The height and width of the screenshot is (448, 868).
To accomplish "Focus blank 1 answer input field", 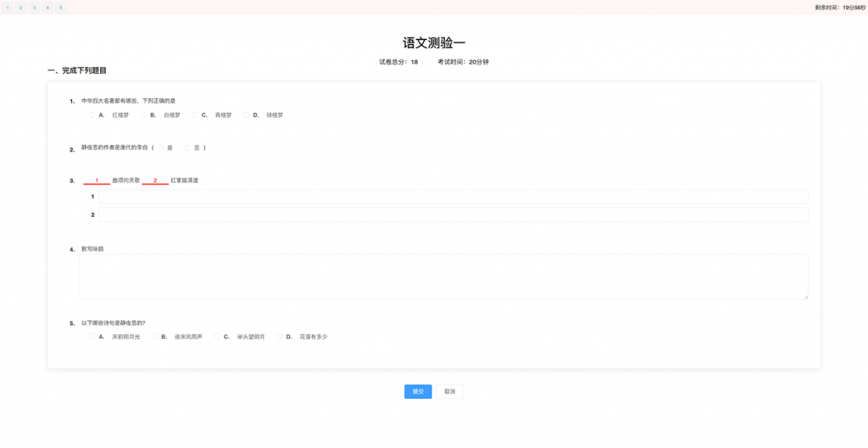I will tap(453, 196).
